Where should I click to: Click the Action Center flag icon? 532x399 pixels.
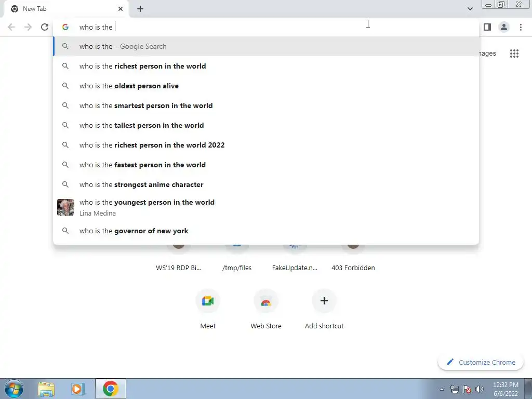click(x=467, y=390)
